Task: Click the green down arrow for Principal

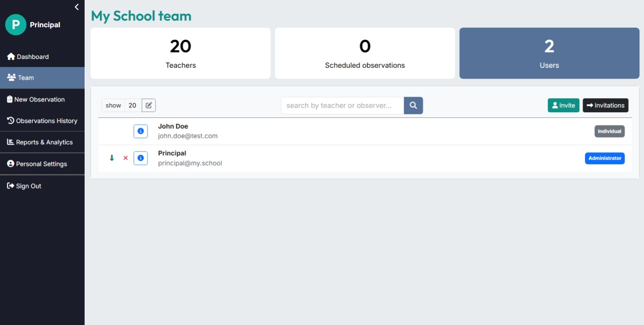Action: pyautogui.click(x=112, y=158)
